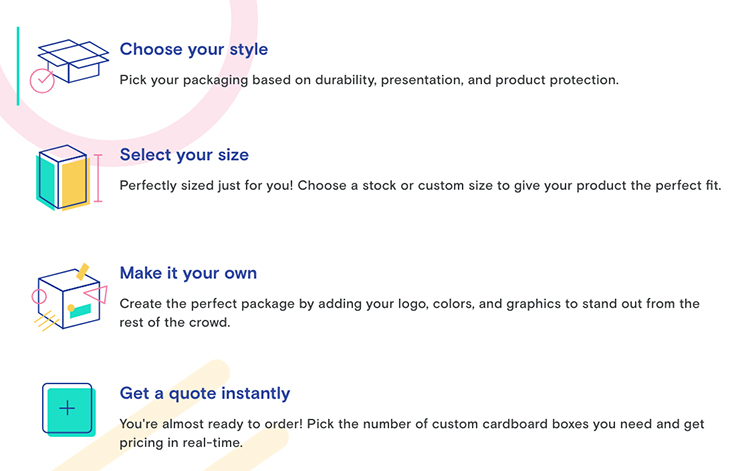Click the teal active-step indicator bar
Image resolution: width=738 pixels, height=471 pixels.
[18, 66]
